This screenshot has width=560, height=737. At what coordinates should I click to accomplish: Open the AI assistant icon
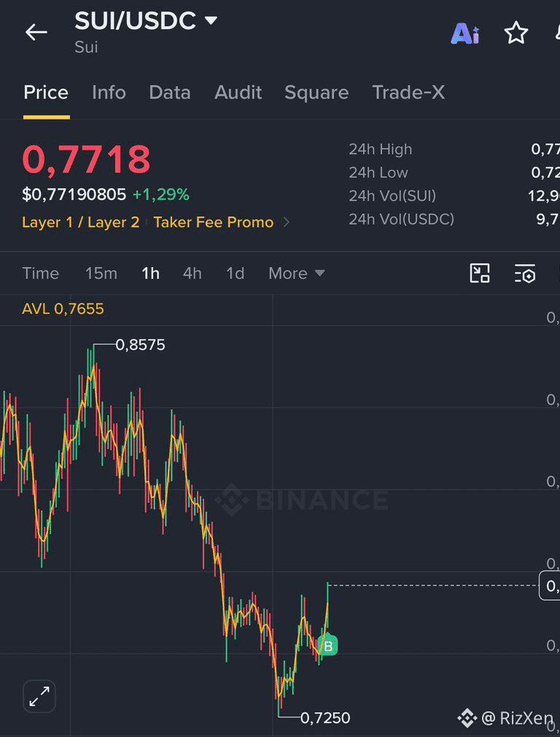[465, 34]
